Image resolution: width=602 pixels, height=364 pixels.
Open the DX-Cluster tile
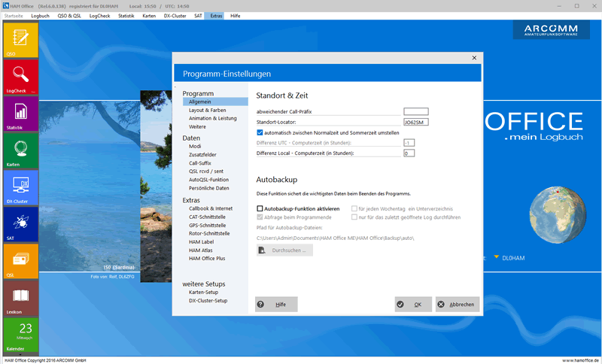click(21, 187)
